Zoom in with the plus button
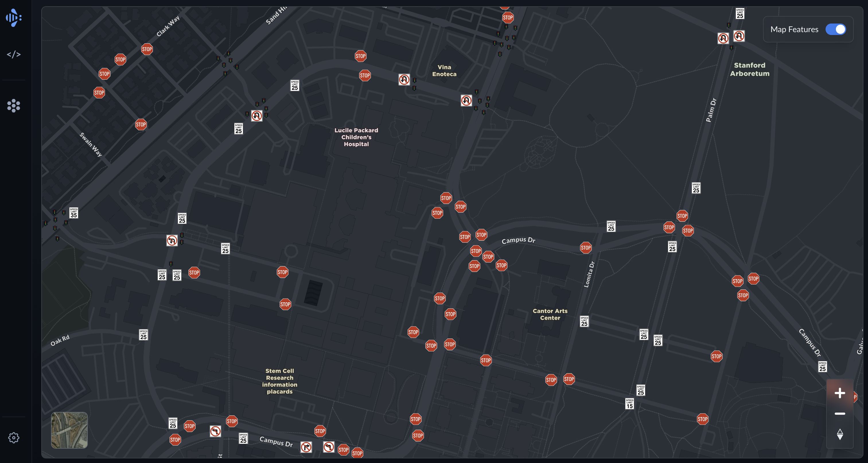The height and width of the screenshot is (463, 868). pyautogui.click(x=840, y=393)
